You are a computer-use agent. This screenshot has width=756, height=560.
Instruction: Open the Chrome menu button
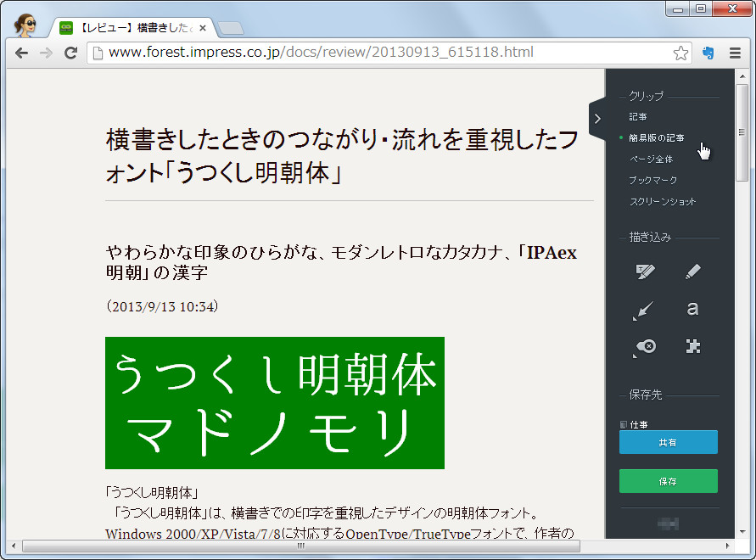(x=735, y=53)
